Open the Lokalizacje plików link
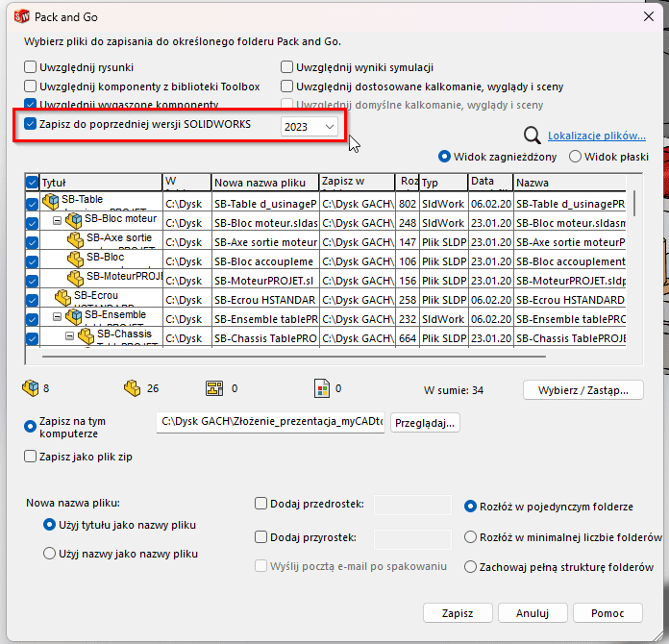 click(x=597, y=136)
